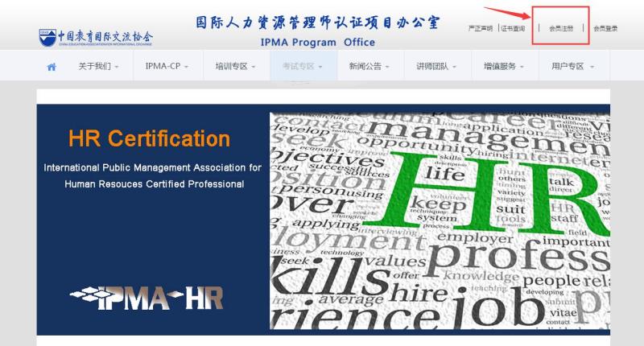This screenshot has width=644, height=346.
Task: Expand the 新闻公告 menu
Action: pos(369,66)
